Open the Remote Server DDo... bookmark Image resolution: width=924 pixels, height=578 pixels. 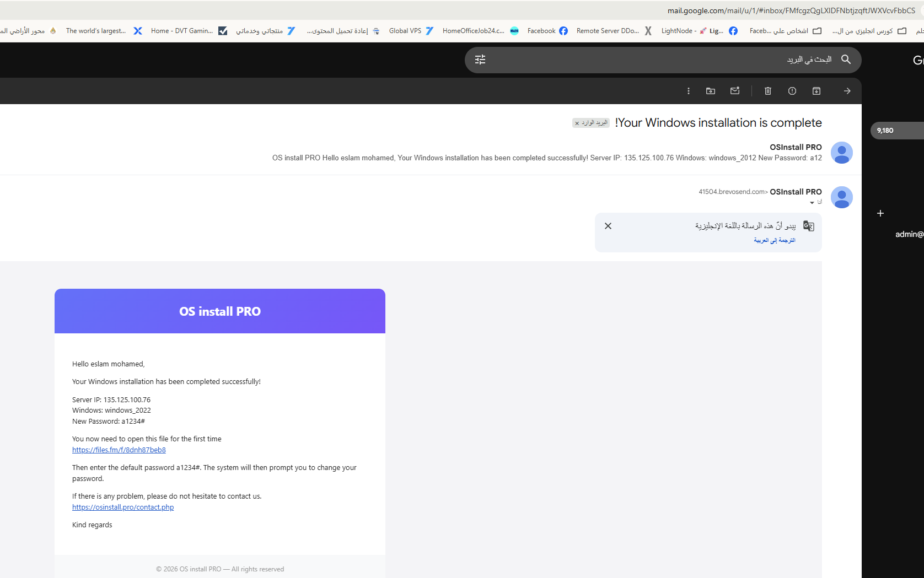[614, 31]
